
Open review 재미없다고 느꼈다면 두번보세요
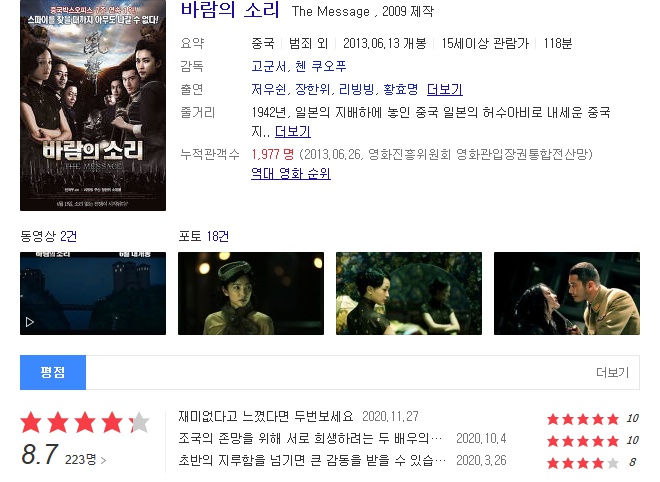266,416
